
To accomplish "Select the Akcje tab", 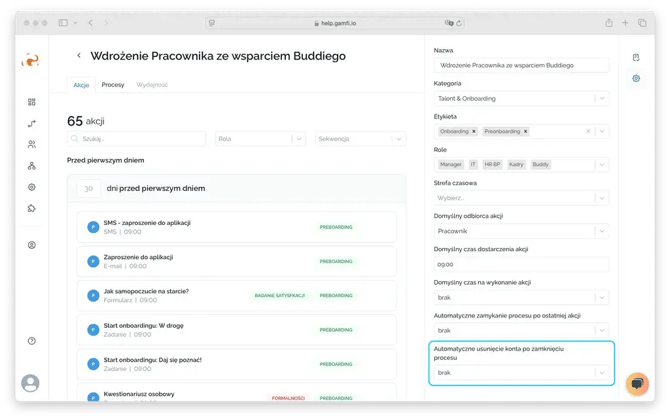I will (81, 85).
